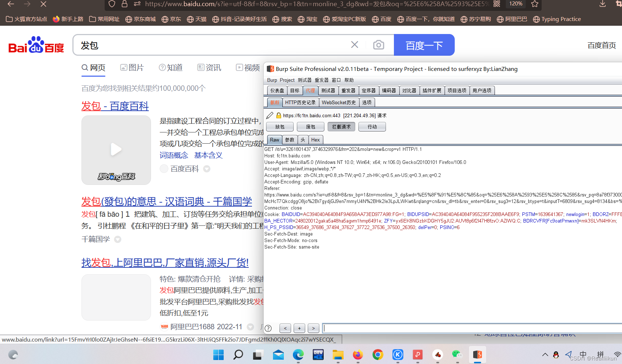This screenshot has height=364, width=622.
Task: Open the 词语概念 link
Action: pyautogui.click(x=174, y=155)
